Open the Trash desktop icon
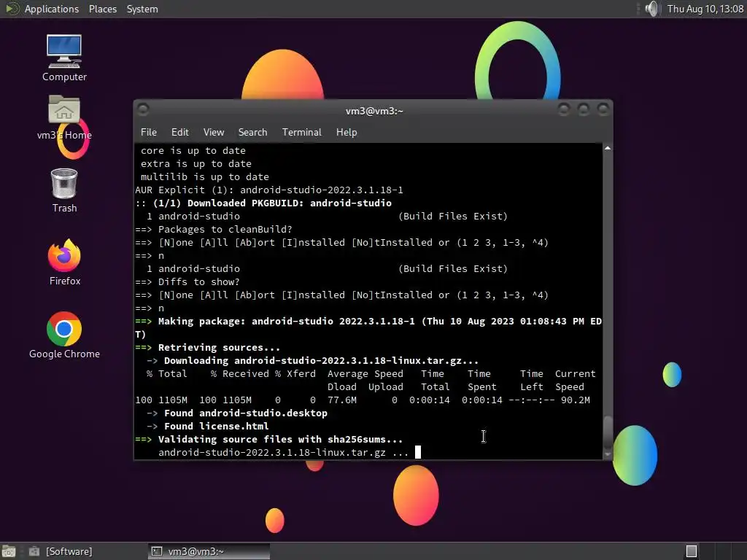 tap(64, 190)
